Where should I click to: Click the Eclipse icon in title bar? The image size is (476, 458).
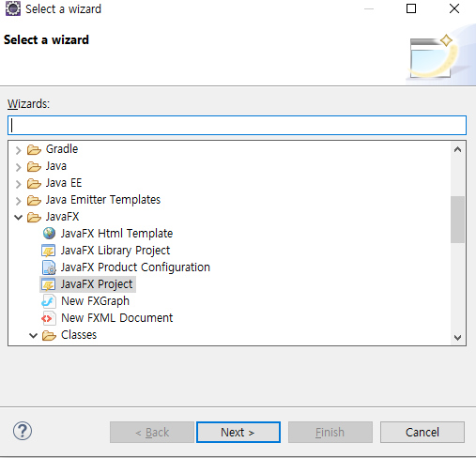point(13,8)
